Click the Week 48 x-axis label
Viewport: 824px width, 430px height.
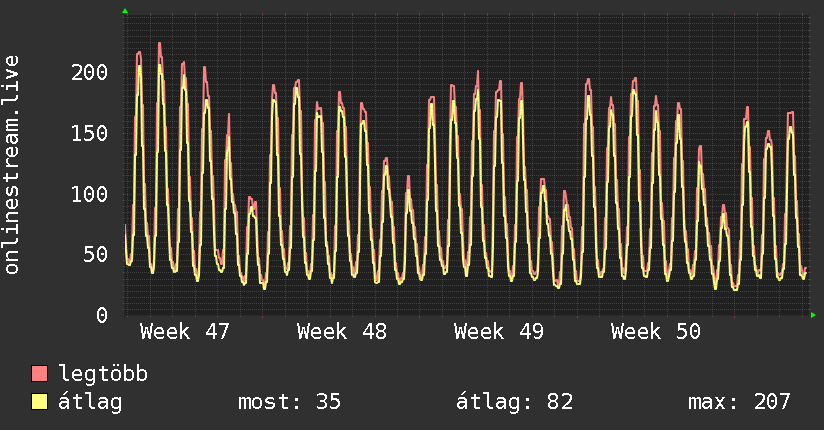coord(342,332)
